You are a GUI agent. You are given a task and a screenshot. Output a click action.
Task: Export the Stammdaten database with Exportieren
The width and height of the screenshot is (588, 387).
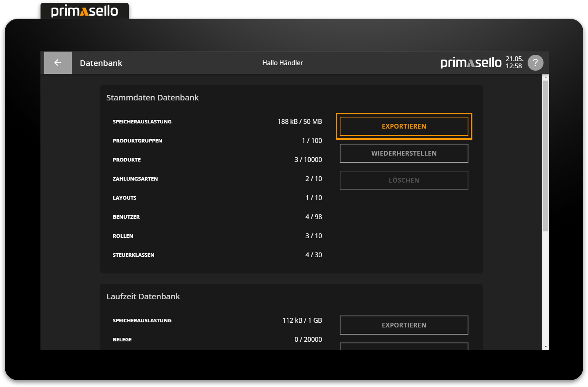404,126
